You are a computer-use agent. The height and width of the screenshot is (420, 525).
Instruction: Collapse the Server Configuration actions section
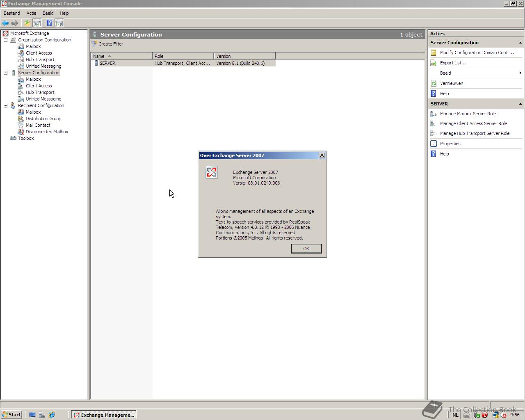(520, 43)
